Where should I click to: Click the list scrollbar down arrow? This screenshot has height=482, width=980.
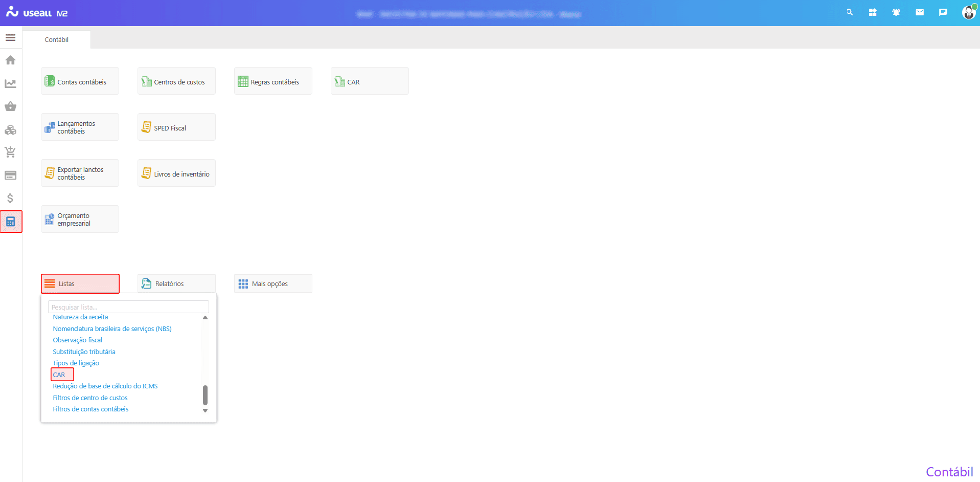(205, 410)
